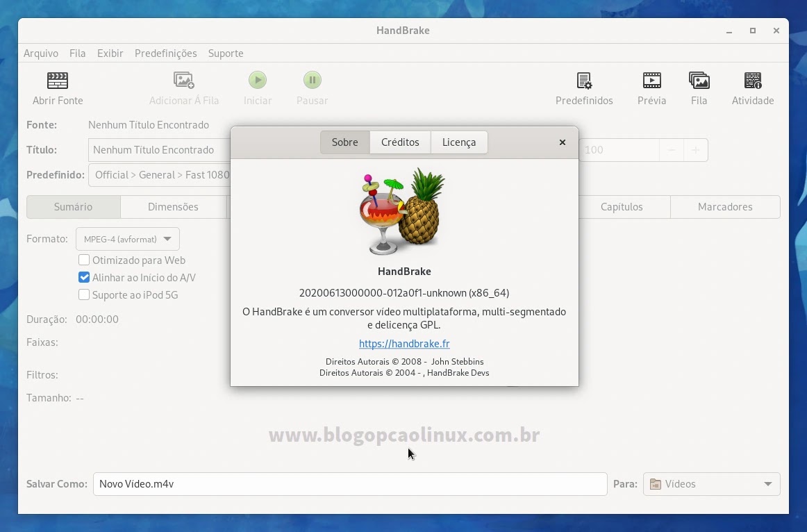This screenshot has height=532, width=807.
Task: Select the Marcadores tab
Action: [x=725, y=207]
